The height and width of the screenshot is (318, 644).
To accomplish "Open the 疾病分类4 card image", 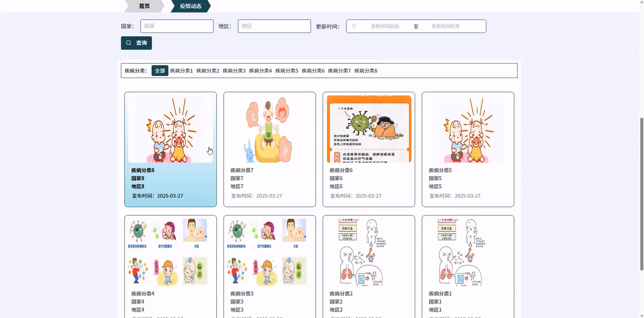I will pos(170,252).
